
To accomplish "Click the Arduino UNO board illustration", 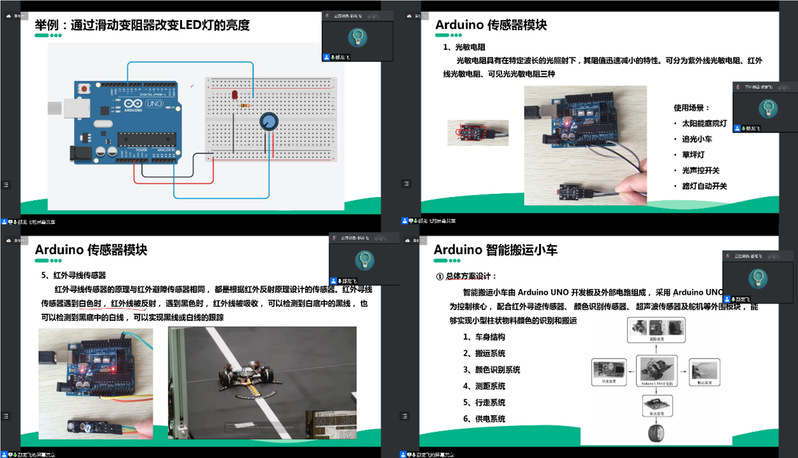I will point(125,122).
